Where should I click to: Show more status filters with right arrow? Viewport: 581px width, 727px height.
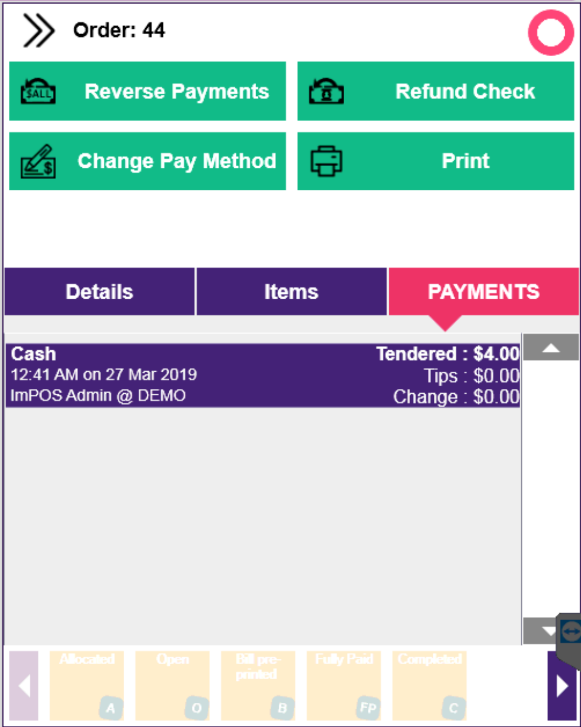tap(562, 685)
